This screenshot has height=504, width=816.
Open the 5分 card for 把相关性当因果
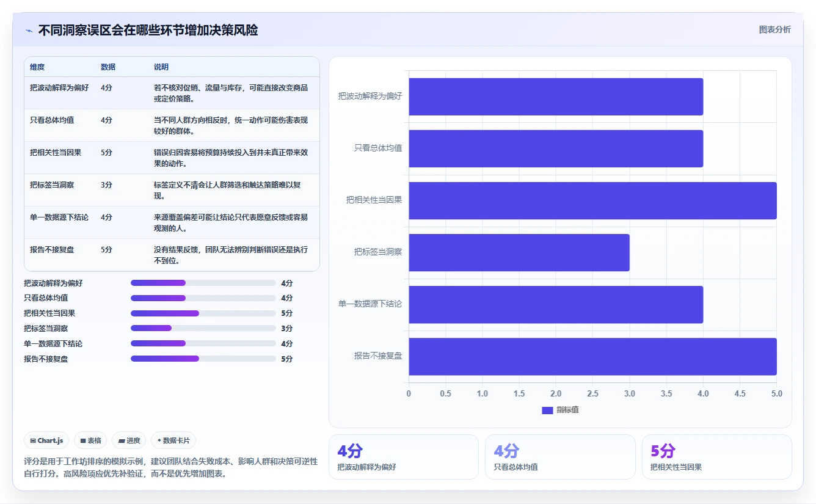(x=716, y=457)
